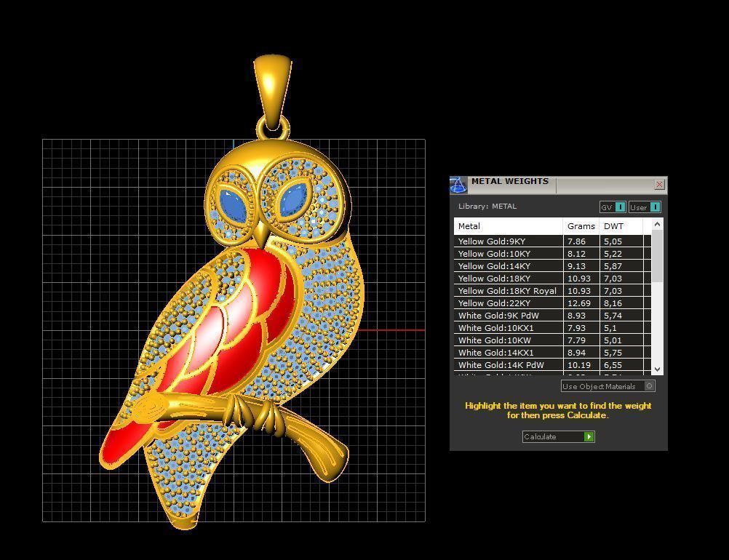Select the owl's gold beak

[260, 234]
